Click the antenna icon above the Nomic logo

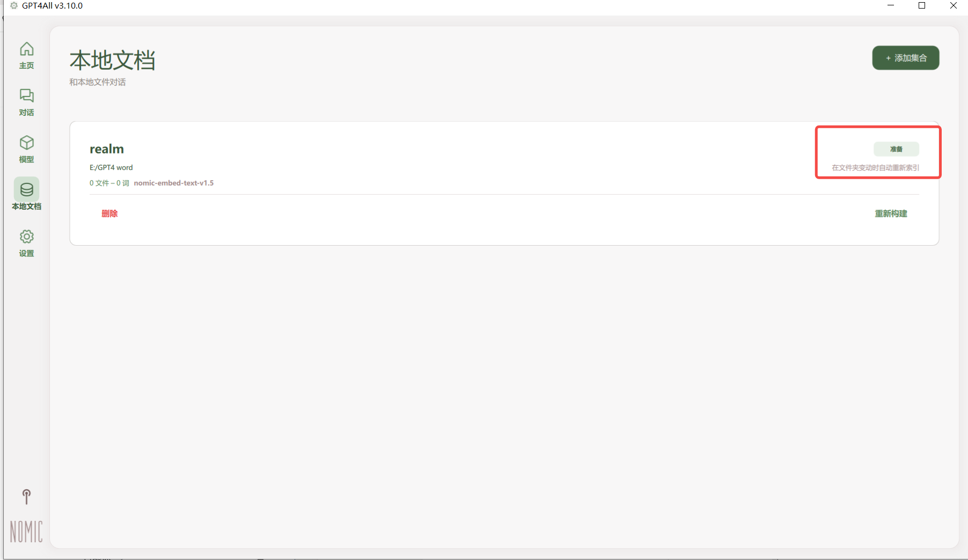pyautogui.click(x=26, y=497)
